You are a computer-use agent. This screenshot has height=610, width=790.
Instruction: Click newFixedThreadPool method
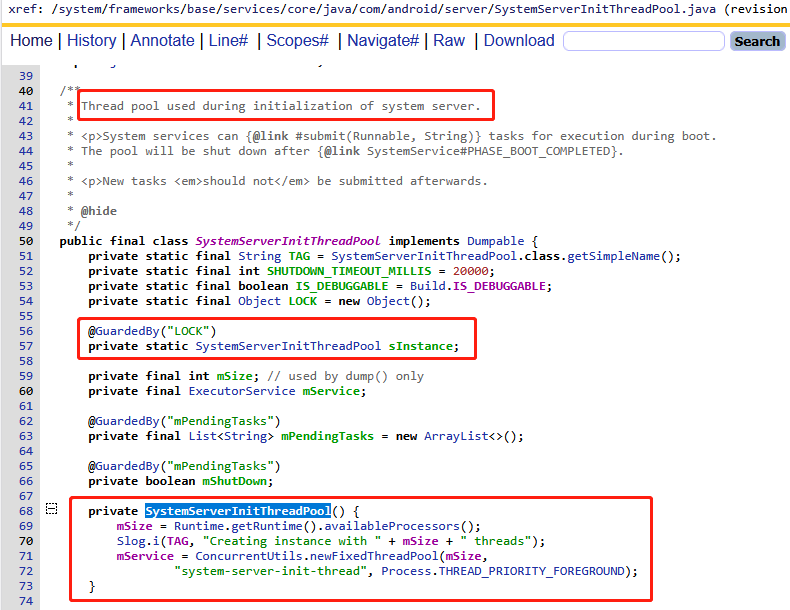pos(374,556)
